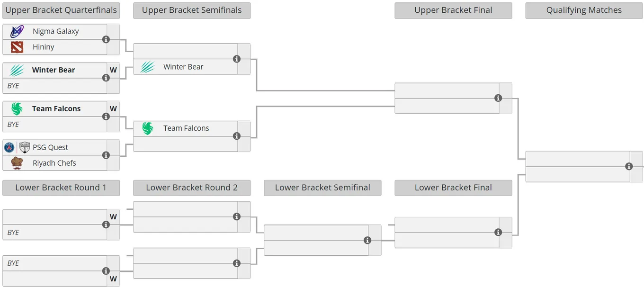Open info icon on the Qualifying Matches box

point(629,166)
